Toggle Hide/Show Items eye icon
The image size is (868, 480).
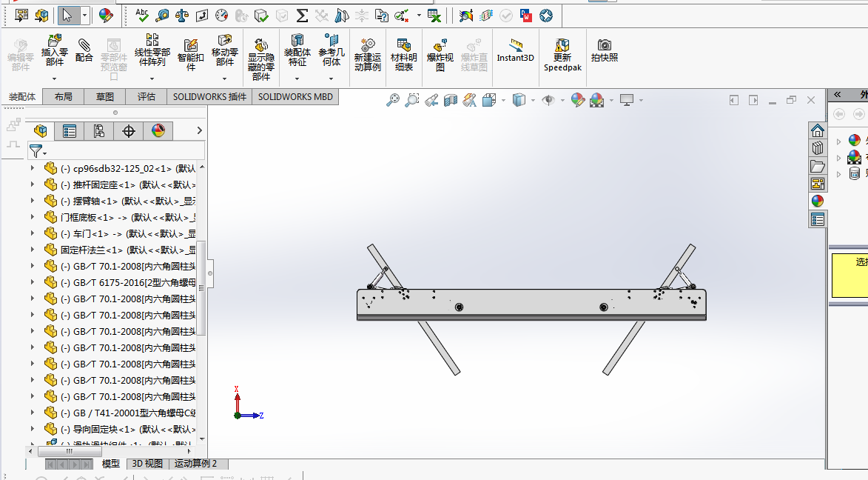point(548,100)
